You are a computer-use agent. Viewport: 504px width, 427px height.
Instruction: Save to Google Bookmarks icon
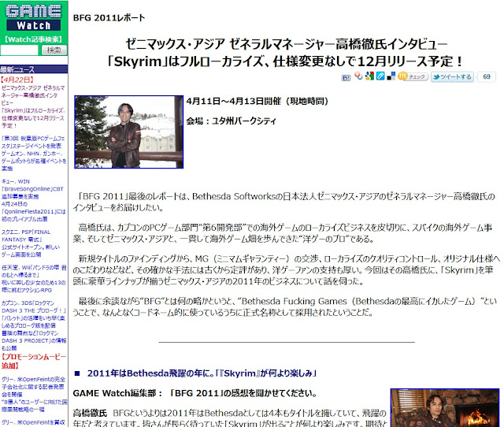pyautogui.click(x=369, y=76)
